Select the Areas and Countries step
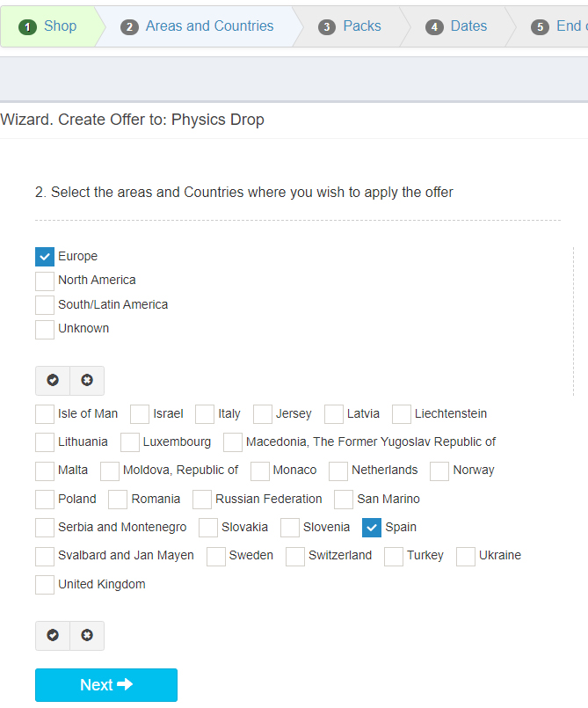Image resolution: width=588 pixels, height=708 pixels. click(209, 26)
